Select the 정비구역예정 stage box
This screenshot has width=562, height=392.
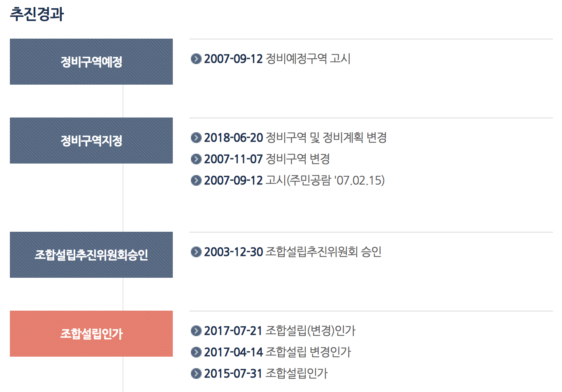click(91, 62)
